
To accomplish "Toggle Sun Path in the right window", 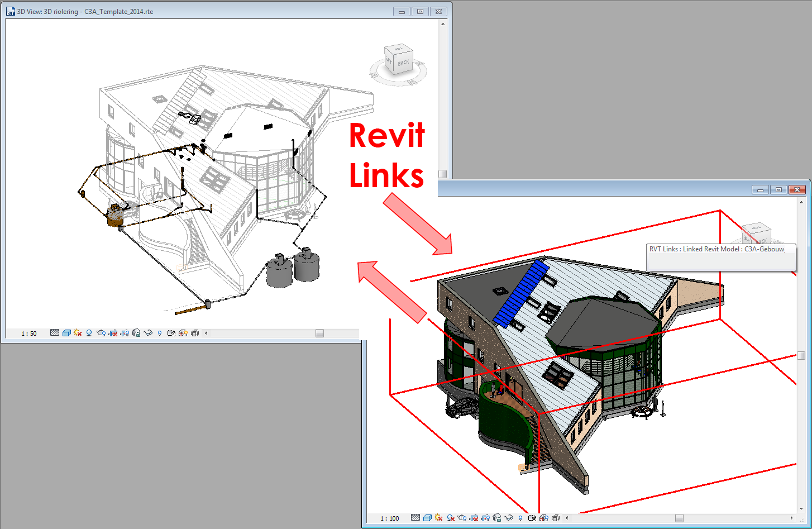I will tap(438, 518).
